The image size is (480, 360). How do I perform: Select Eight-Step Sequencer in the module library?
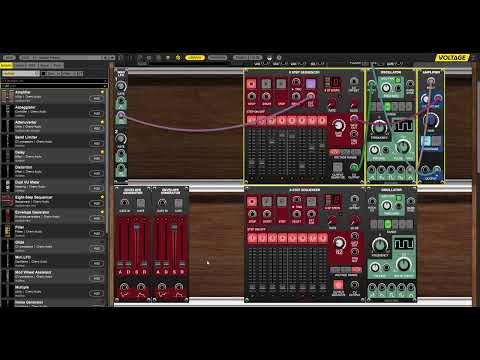click(x=53, y=201)
